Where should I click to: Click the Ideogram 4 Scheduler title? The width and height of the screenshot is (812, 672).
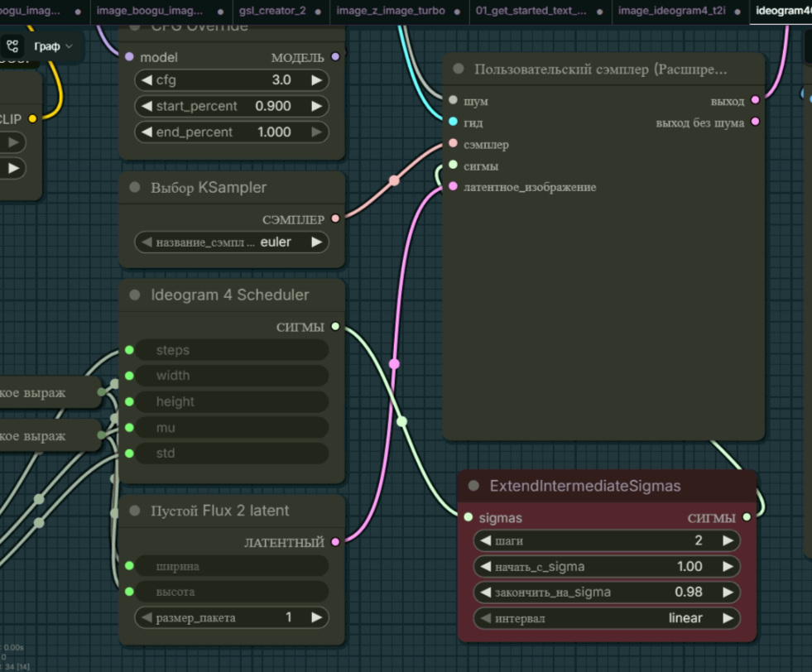click(x=230, y=295)
